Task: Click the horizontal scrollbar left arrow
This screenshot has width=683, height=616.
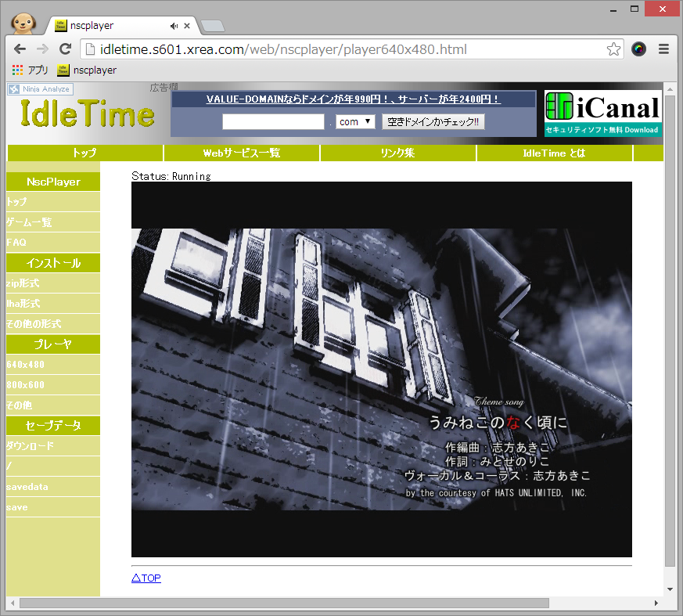Action: tap(13, 603)
